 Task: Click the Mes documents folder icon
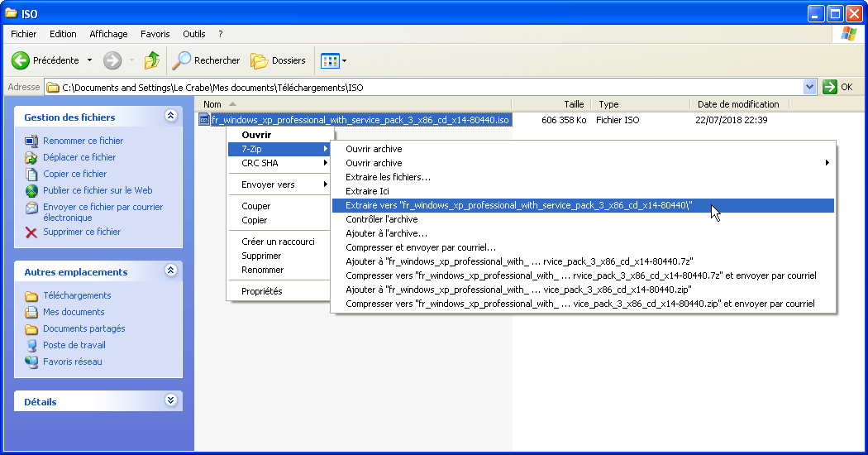click(31, 312)
